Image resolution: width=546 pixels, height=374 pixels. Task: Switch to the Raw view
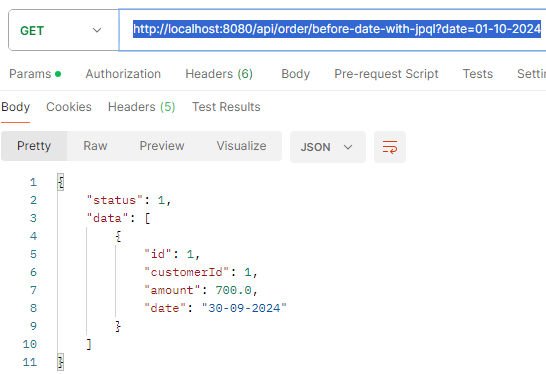[x=95, y=146]
